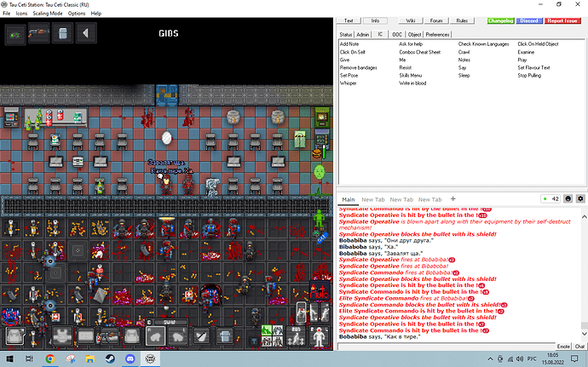Click the throw HUD icon
This screenshot has height=367, width=588.
[x=326, y=313]
